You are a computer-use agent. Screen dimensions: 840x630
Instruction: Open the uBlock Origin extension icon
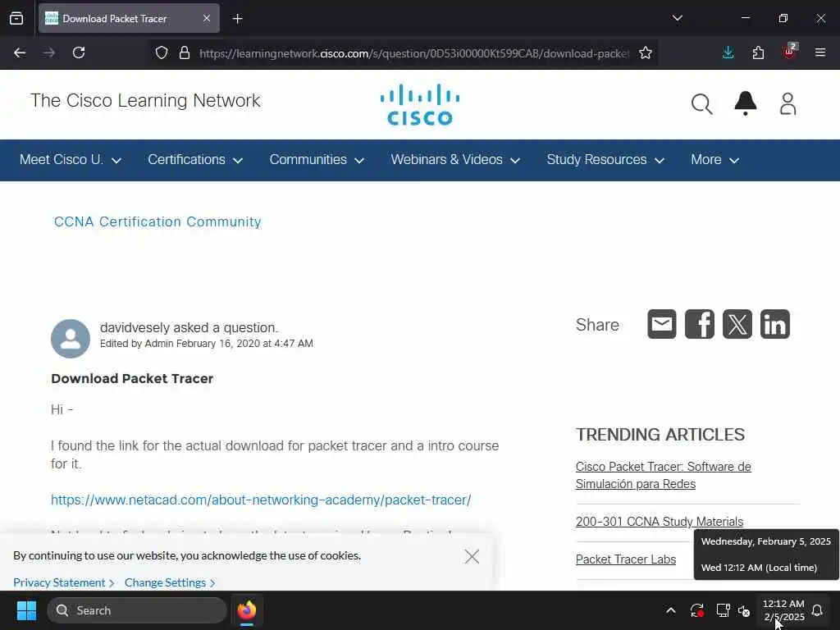coord(789,52)
